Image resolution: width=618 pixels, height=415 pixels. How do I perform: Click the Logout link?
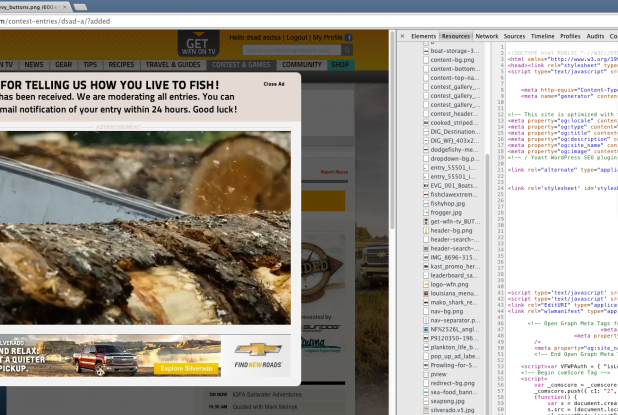297,37
